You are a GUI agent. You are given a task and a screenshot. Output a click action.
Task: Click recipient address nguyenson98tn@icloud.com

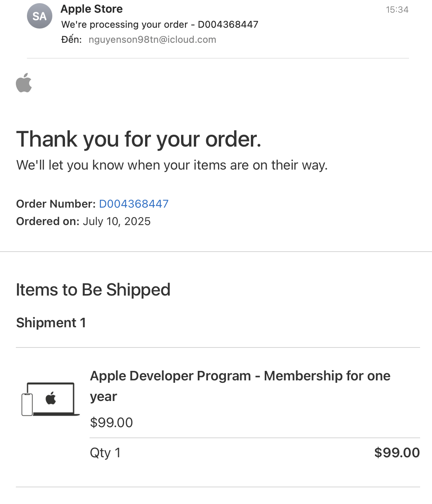(x=153, y=40)
